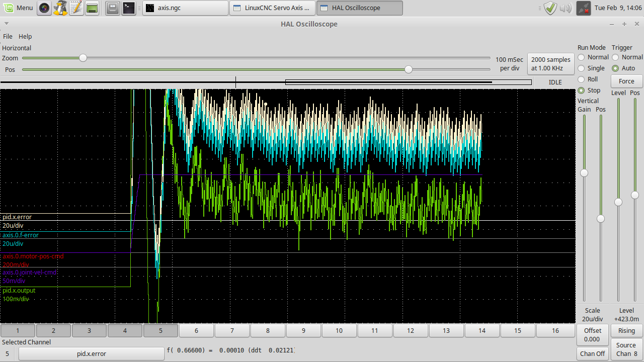Open the penguin launcher in the panel

click(60, 8)
